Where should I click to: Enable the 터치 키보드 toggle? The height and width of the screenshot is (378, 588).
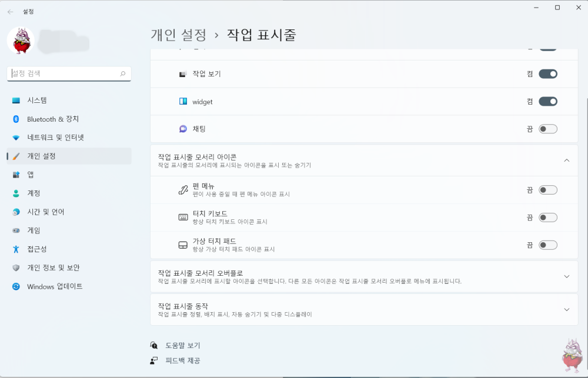[548, 218]
